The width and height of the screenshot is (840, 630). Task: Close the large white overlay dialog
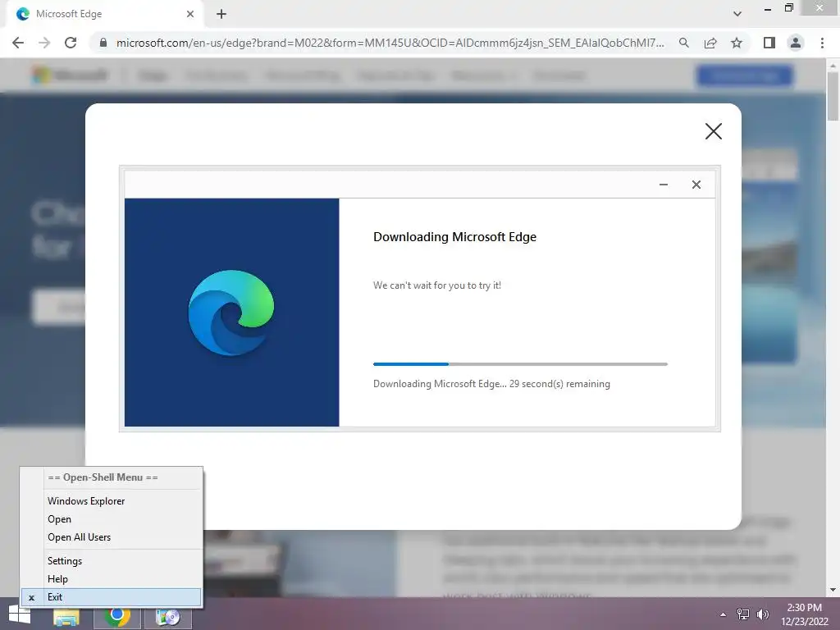coord(714,131)
